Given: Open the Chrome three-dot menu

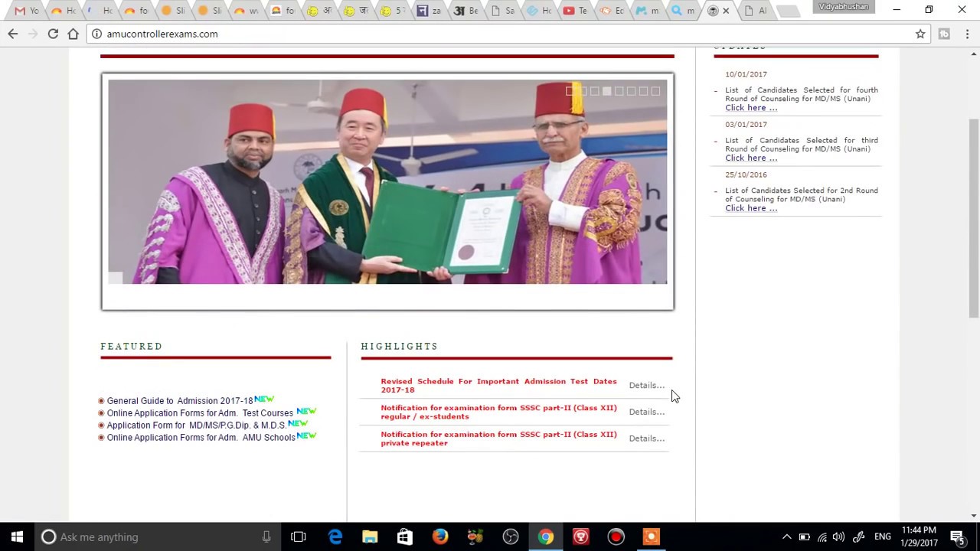Looking at the screenshot, I should pyautogui.click(x=968, y=34).
